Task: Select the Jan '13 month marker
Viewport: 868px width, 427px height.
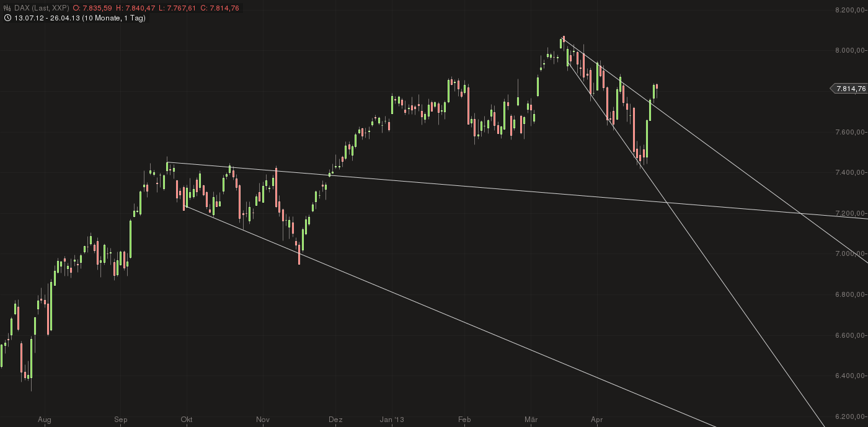Action: tap(392, 420)
